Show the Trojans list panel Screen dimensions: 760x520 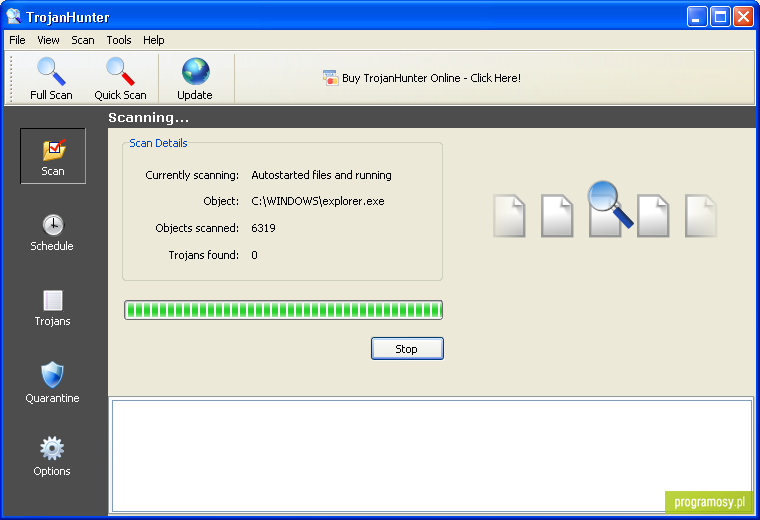point(52,308)
